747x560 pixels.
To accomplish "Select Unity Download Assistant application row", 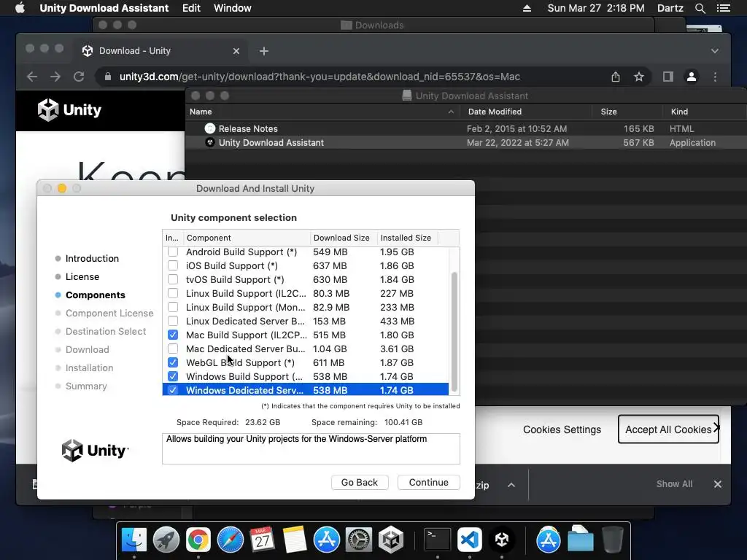I will pos(465,142).
